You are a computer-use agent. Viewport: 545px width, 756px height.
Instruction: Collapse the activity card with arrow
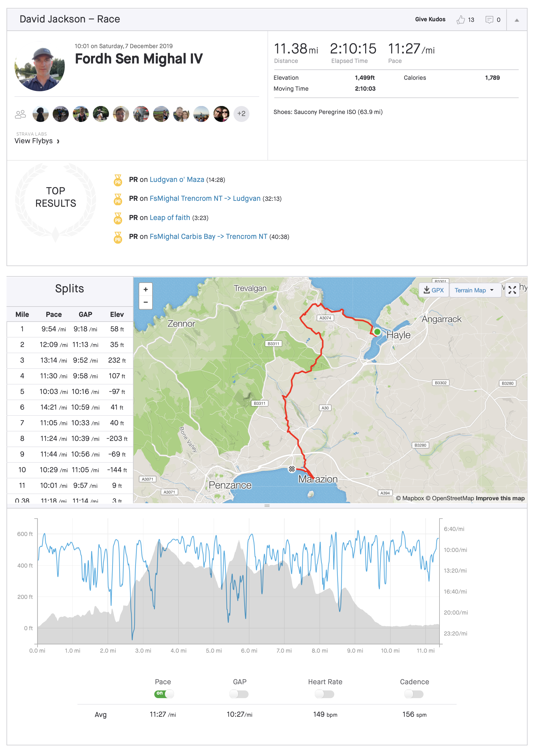point(517,20)
